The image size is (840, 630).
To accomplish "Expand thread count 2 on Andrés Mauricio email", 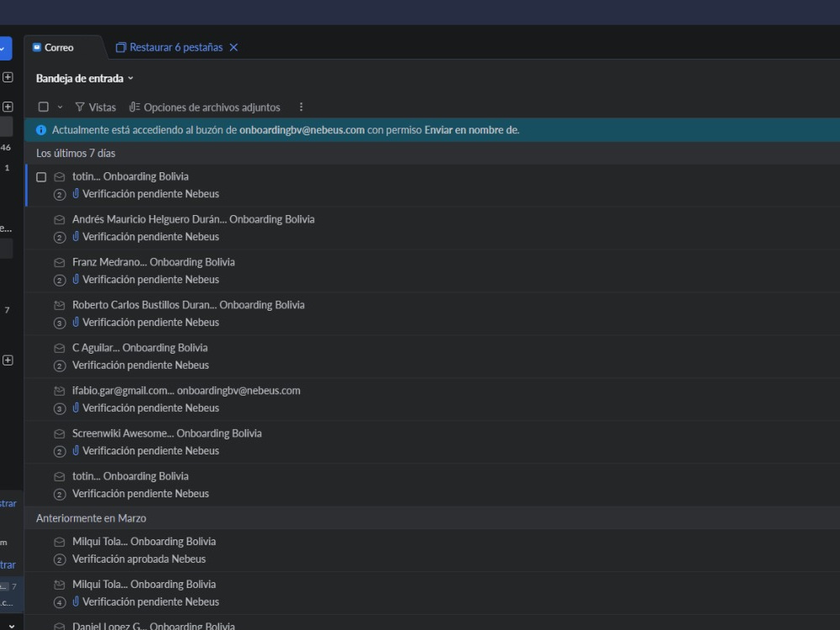I will 60,238.
